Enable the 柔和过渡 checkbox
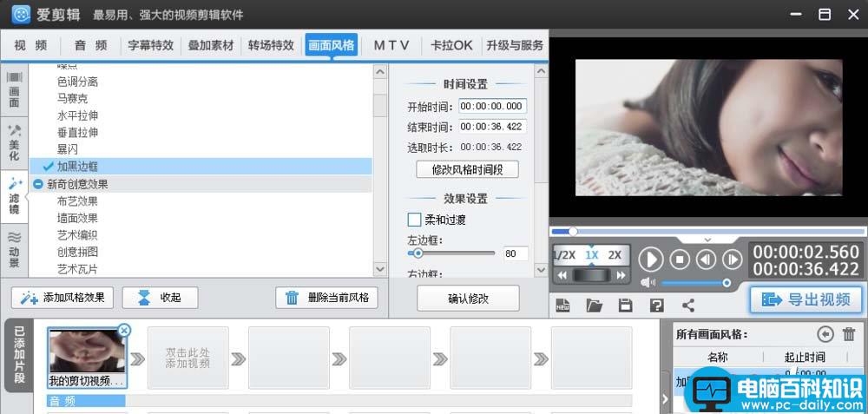The image size is (868, 414). 414,220
